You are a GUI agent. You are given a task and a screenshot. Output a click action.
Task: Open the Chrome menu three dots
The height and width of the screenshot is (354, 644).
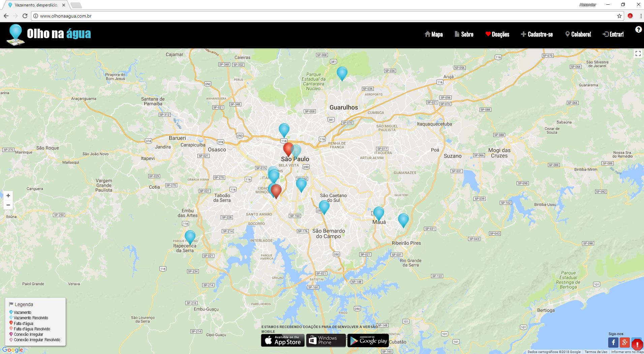tap(640, 16)
